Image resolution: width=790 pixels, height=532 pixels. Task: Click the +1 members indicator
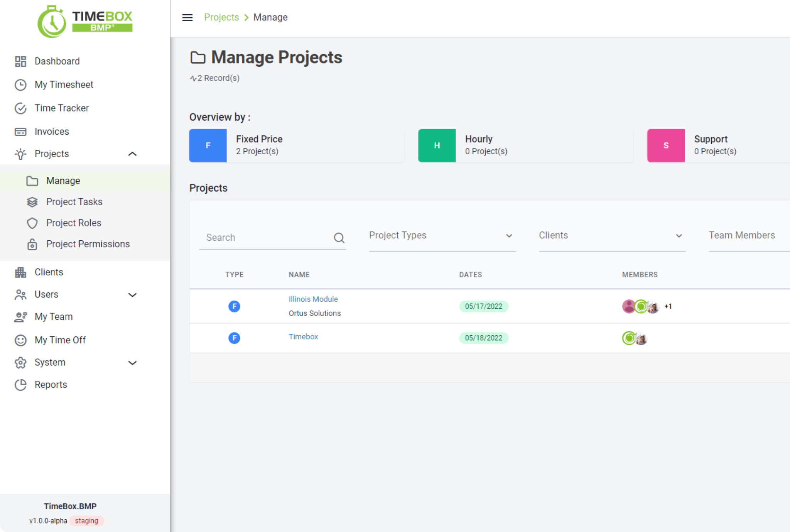click(x=668, y=306)
